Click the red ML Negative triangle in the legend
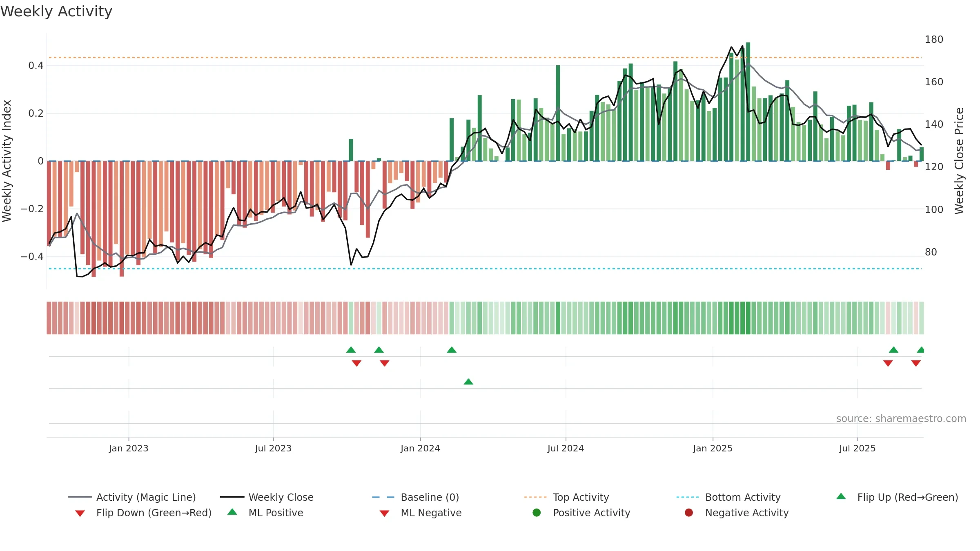Image resolution: width=980 pixels, height=551 pixels. tap(384, 513)
